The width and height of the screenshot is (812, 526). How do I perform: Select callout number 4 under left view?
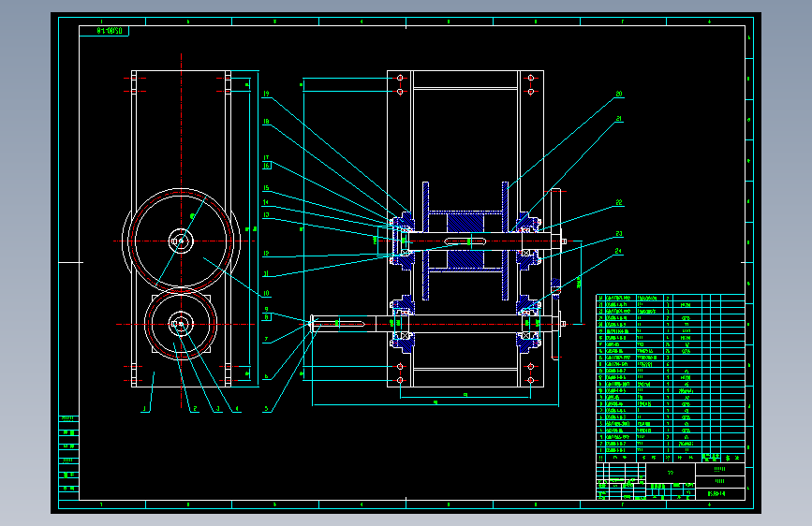(237, 409)
